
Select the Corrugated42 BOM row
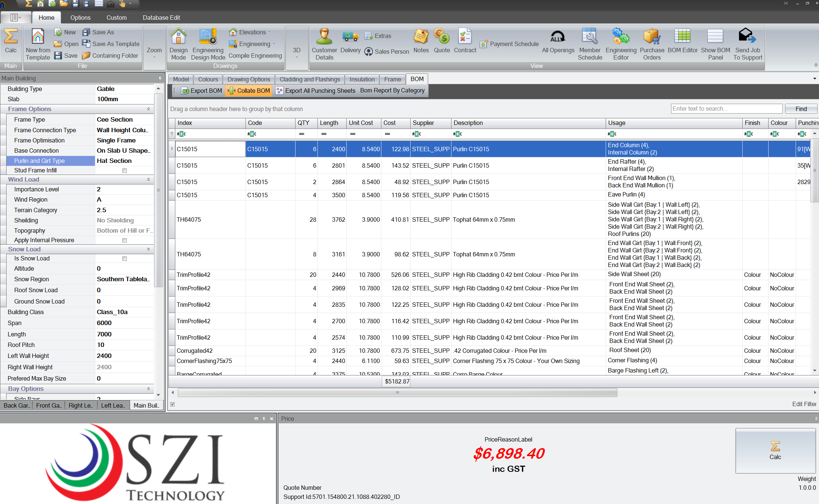tap(490, 351)
